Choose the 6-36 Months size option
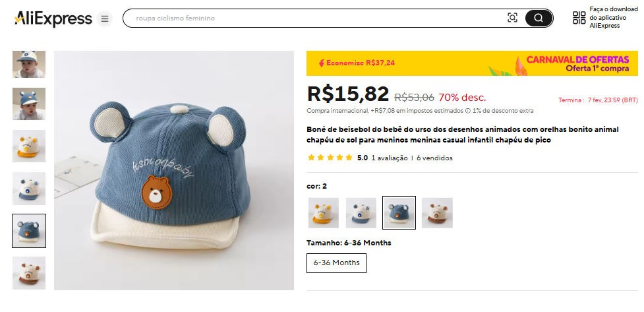 click(336, 263)
